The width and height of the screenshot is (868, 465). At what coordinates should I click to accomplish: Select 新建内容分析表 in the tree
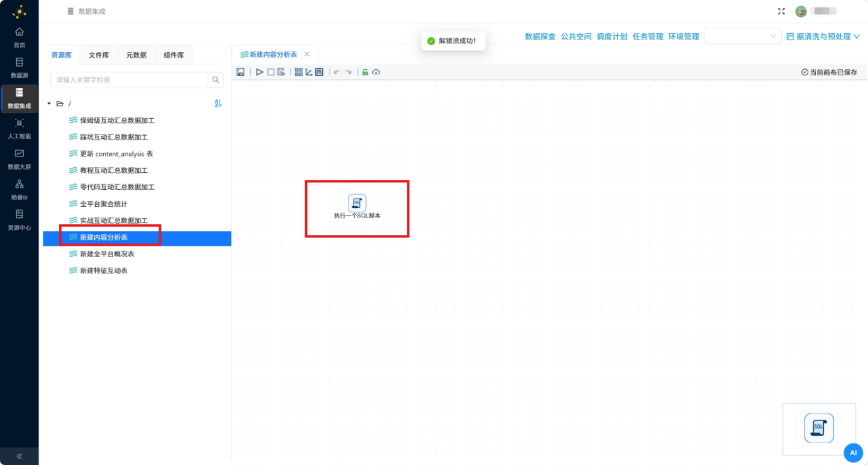137,238
